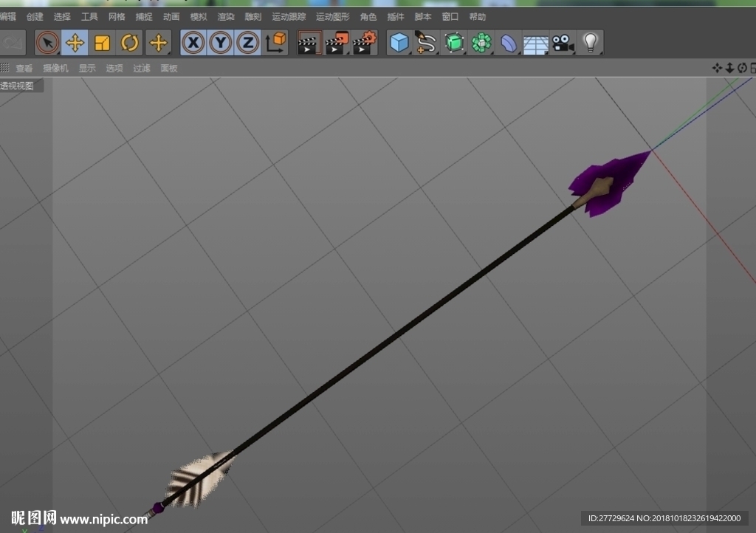Add a bend deformer object
The image size is (756, 533).
pos(508,43)
